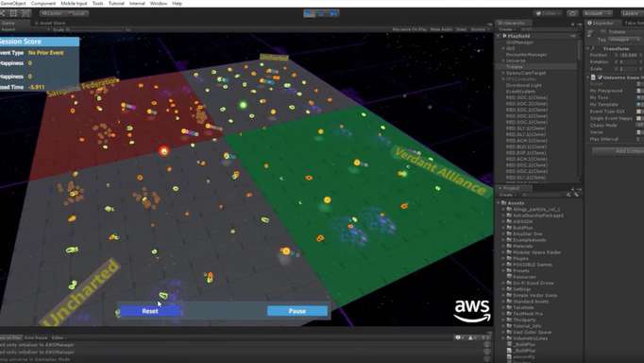Click the Universe Game script icon
Screen dimensions: 644x363
[594, 78]
